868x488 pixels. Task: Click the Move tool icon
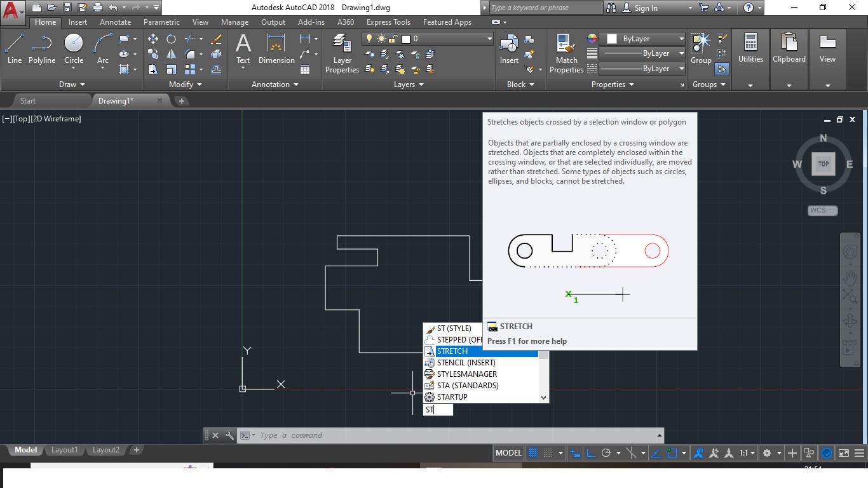[x=153, y=39]
